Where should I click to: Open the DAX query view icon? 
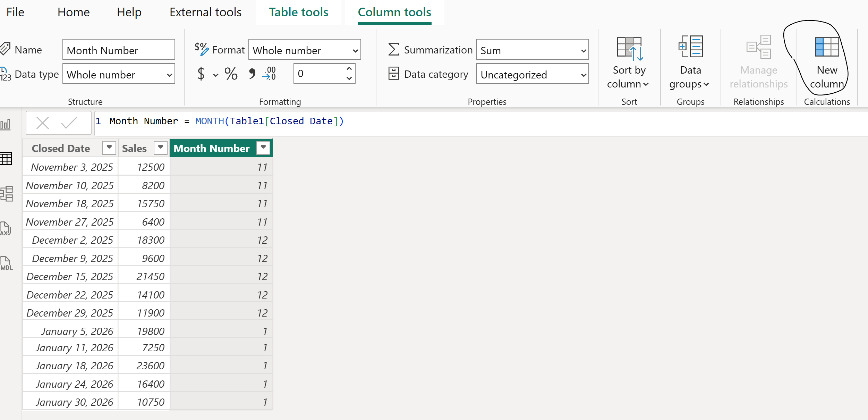[5, 229]
